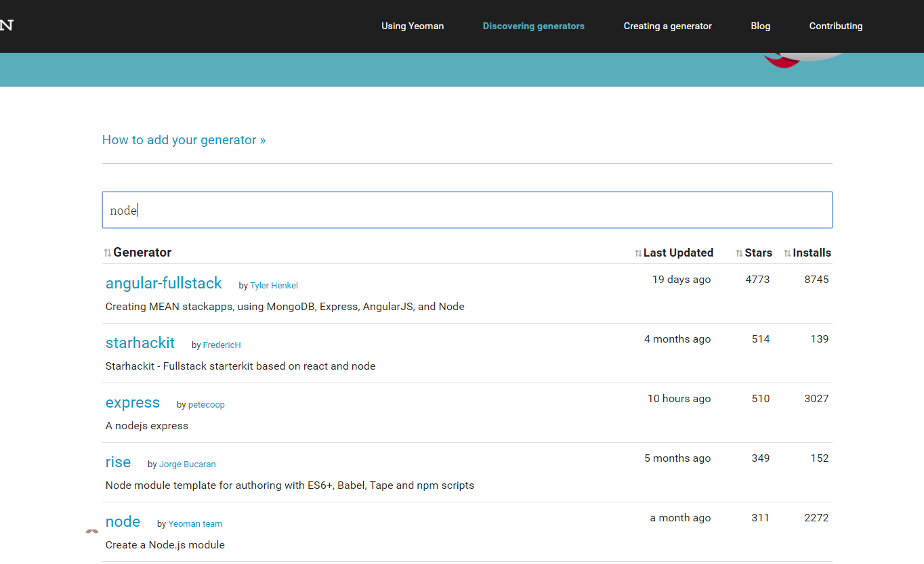Select installs value 139

tap(820, 339)
